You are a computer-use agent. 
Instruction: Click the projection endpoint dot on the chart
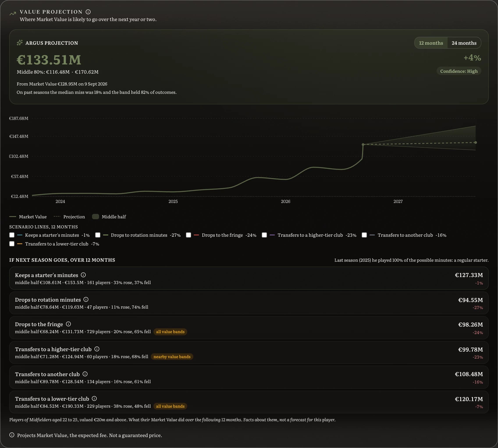tap(475, 142)
